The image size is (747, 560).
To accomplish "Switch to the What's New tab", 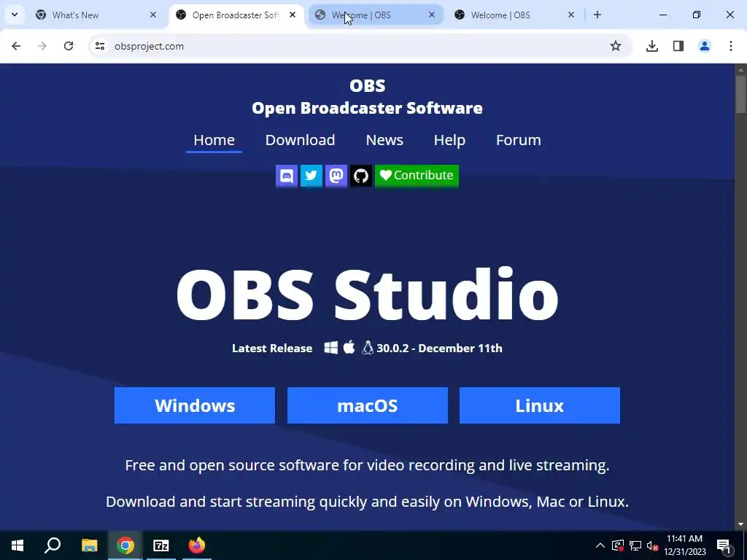I will tap(97, 15).
